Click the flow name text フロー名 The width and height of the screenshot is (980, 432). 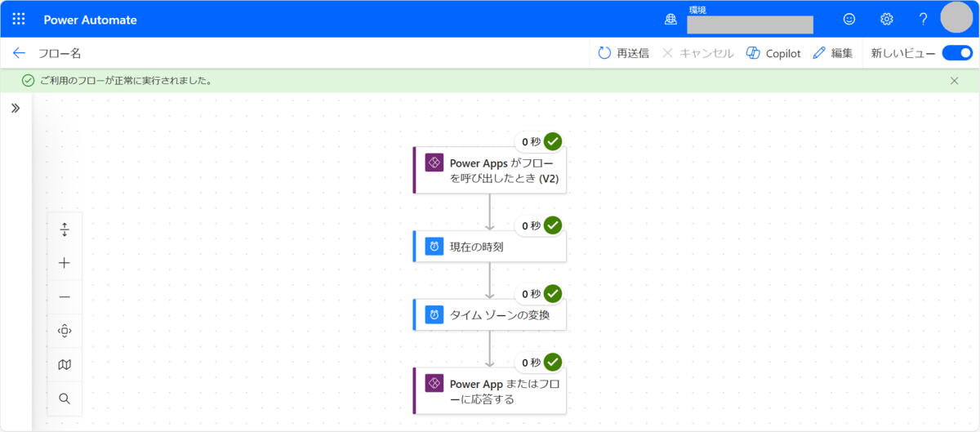point(60,53)
